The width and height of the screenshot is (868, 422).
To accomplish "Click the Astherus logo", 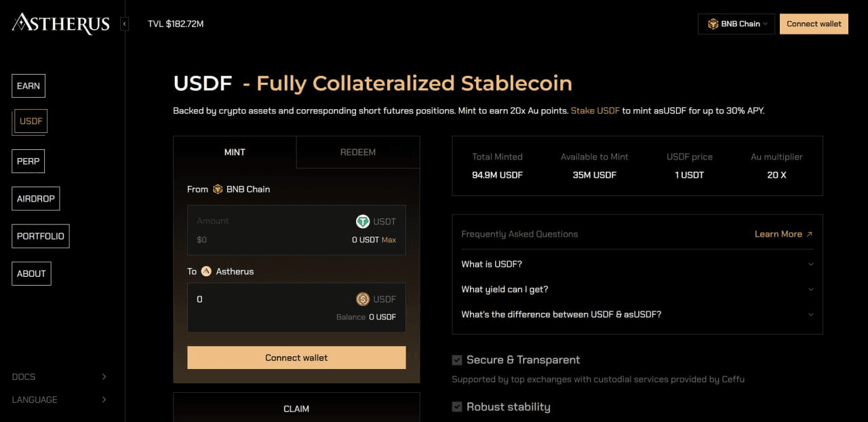I will [60, 24].
